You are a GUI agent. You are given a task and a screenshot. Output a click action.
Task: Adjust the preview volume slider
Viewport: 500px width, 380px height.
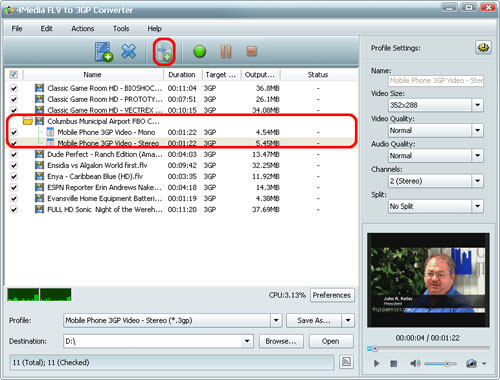pyautogui.click(x=441, y=364)
